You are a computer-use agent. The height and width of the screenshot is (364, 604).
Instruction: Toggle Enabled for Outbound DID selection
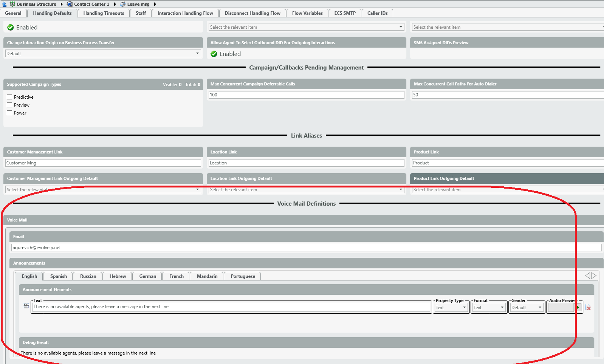pos(214,54)
